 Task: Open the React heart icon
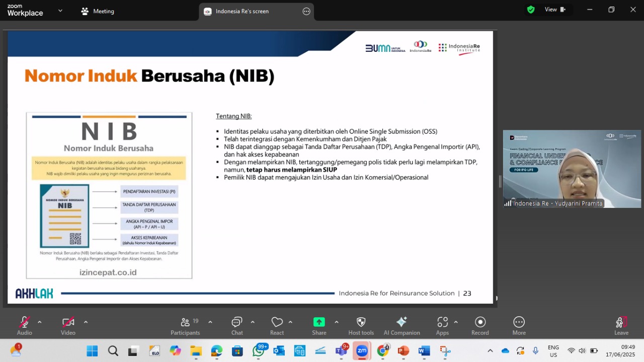tap(277, 326)
